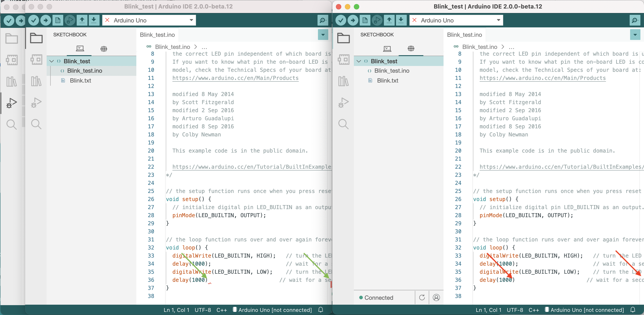Click Save down-arrow in middle window toolbar
The width and height of the screenshot is (644, 315).
pyautogui.click(x=94, y=20)
